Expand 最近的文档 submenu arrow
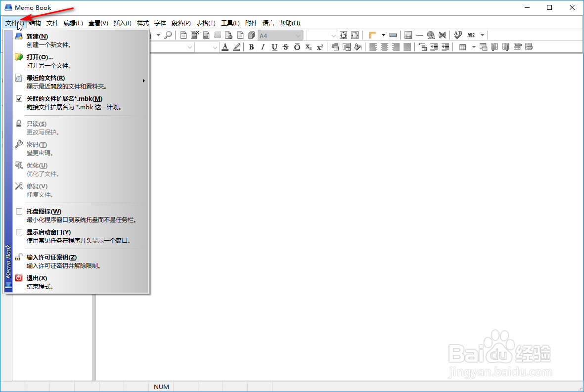 [143, 81]
